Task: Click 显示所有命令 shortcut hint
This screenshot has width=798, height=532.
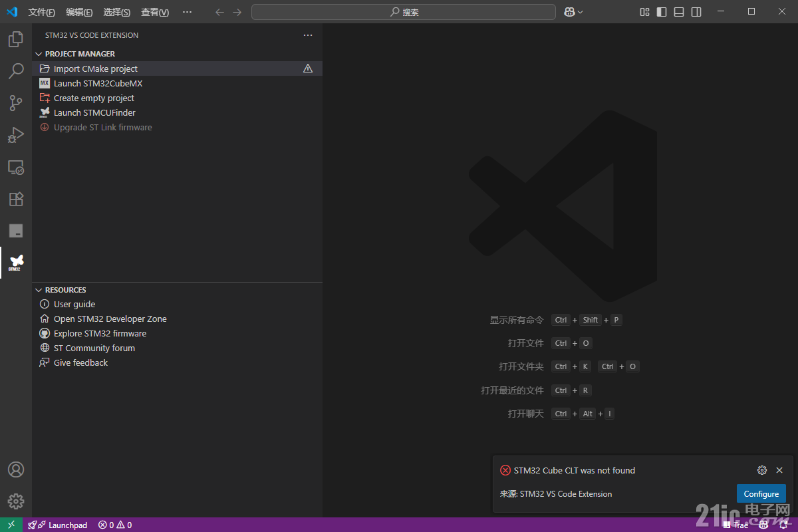Action: click(517, 320)
